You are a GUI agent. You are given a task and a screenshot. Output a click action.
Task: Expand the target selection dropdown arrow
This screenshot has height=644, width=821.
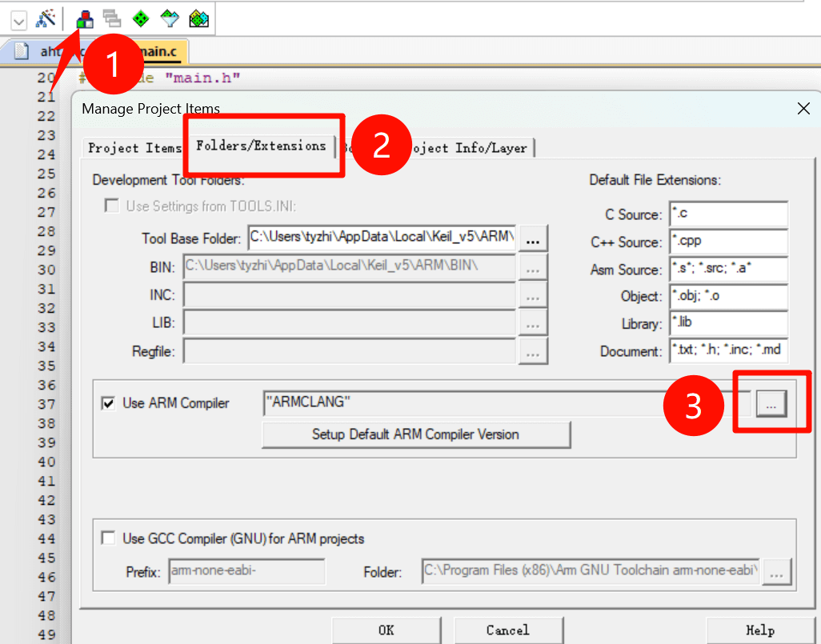pos(18,18)
